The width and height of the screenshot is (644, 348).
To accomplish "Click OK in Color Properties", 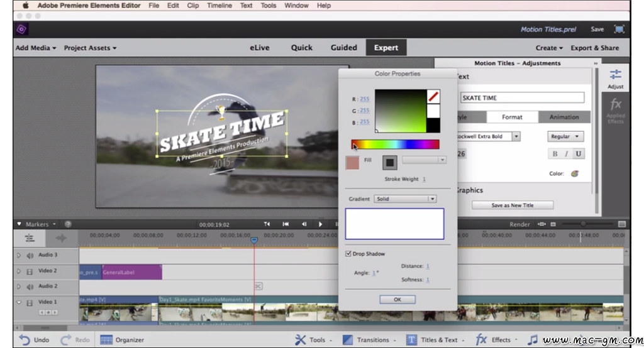I will click(397, 299).
